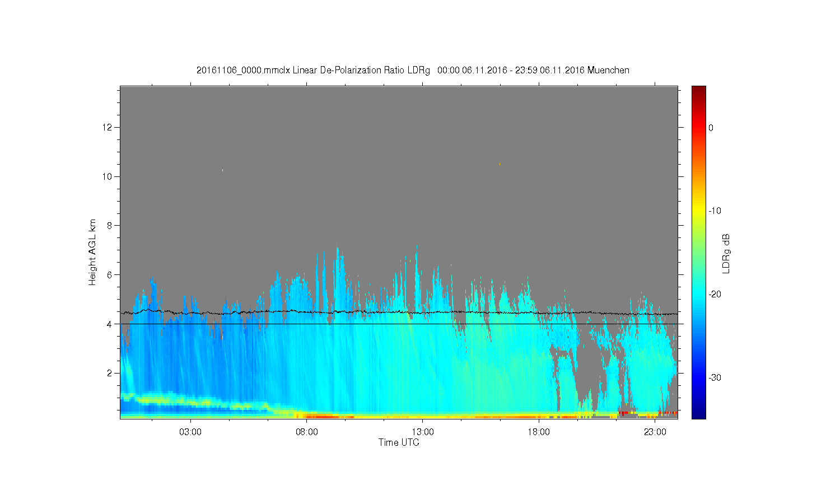Click the height tick label '4'
The width and height of the screenshot is (840, 504).
click(110, 324)
